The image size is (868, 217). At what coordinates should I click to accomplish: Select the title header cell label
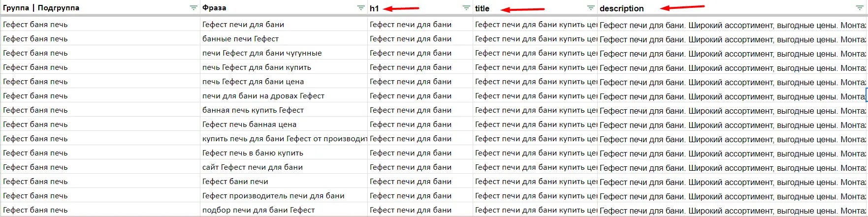(x=482, y=8)
